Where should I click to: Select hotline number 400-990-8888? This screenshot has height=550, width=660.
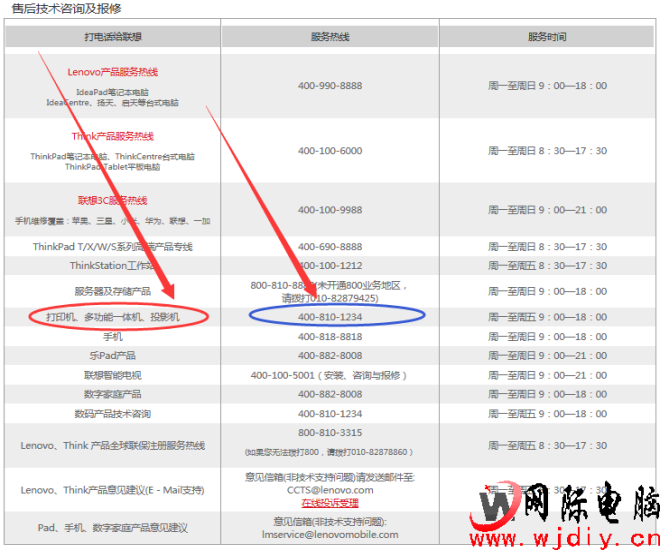coord(330,86)
